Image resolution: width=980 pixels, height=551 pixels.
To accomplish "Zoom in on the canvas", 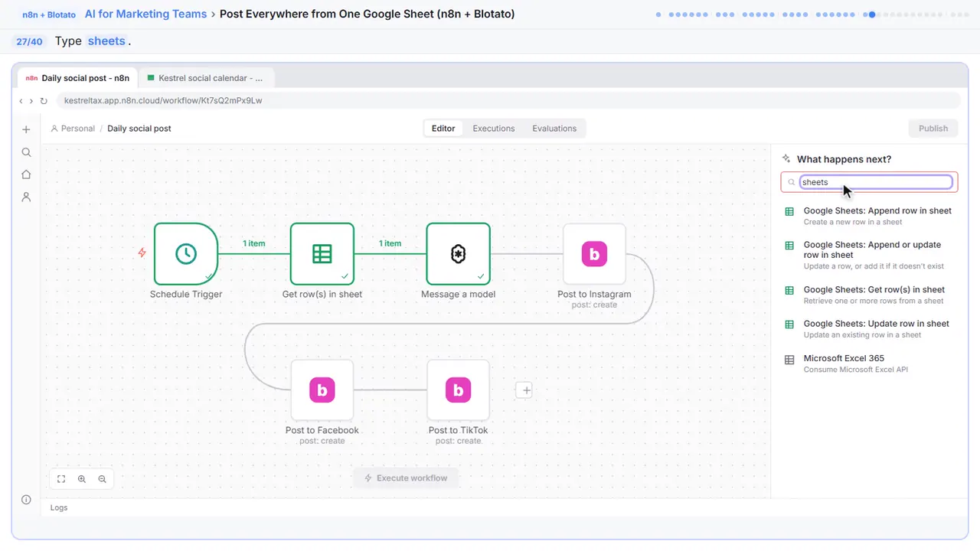I will click(82, 479).
